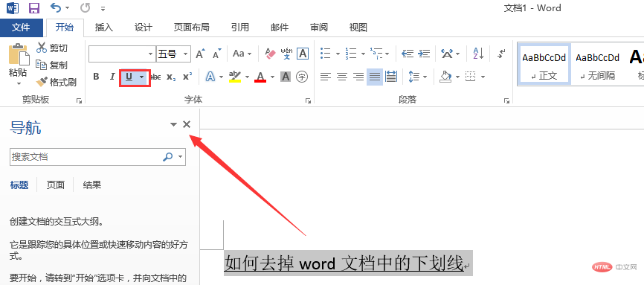Screen dimensions: 644x285
Task: Customize the Quick Access Toolbar
Action: (x=103, y=8)
